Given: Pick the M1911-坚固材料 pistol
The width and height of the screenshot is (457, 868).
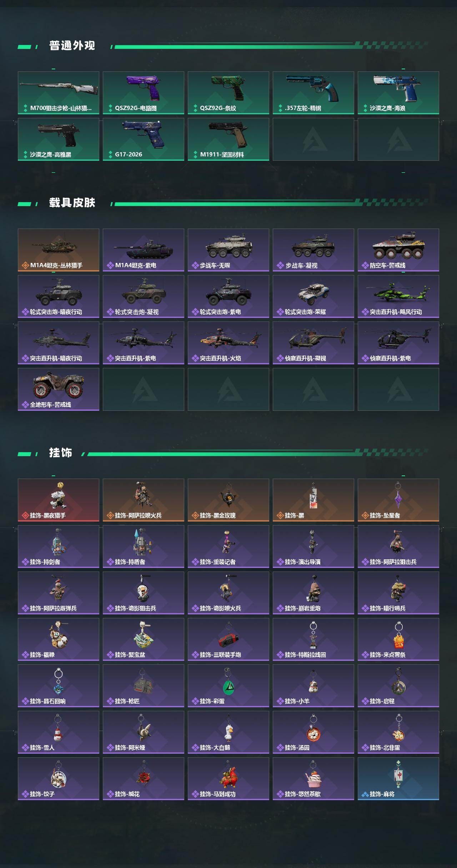Looking at the screenshot, I should tap(228, 139).
